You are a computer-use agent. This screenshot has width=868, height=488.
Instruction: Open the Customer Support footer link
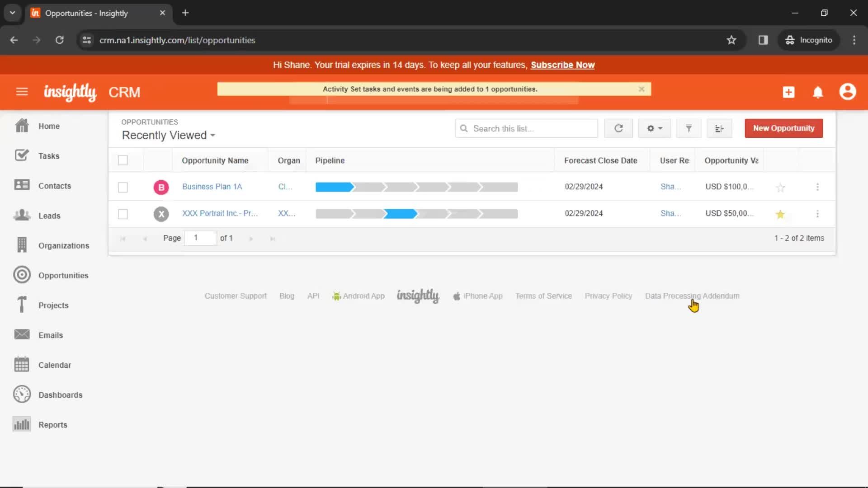236,296
